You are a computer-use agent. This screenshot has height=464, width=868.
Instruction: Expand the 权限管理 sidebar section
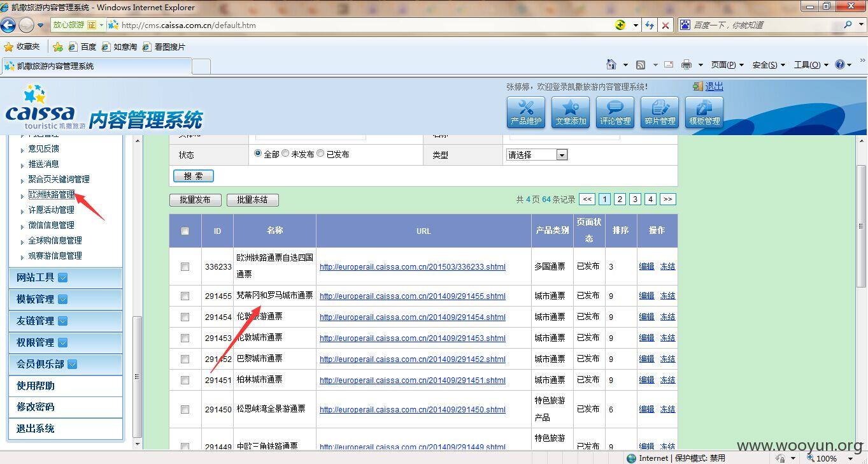tap(62, 342)
